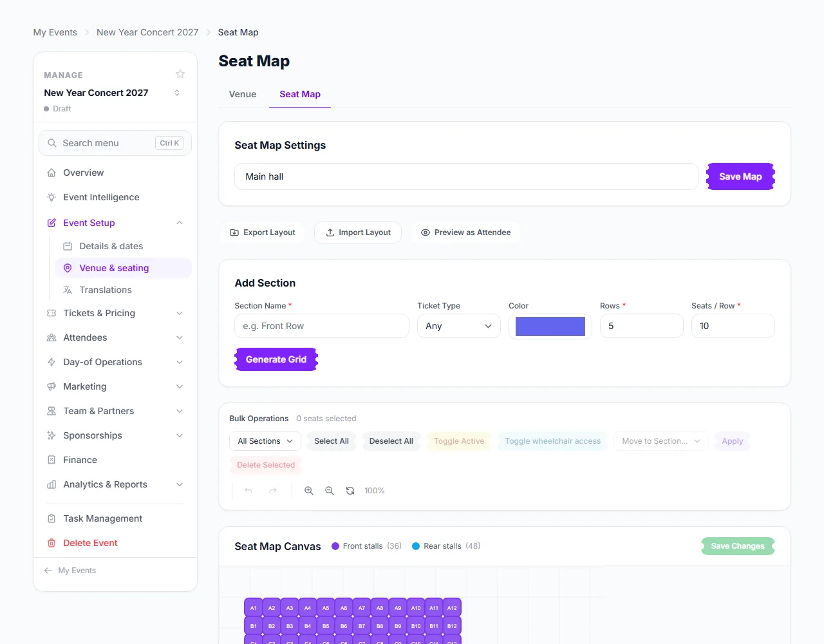The width and height of the screenshot is (824, 644).
Task: Click the Section Name input field
Action: 322,326
